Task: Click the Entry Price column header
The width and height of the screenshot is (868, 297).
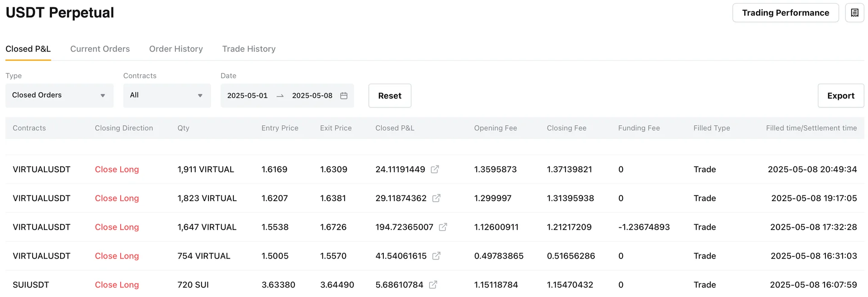Action: point(280,128)
